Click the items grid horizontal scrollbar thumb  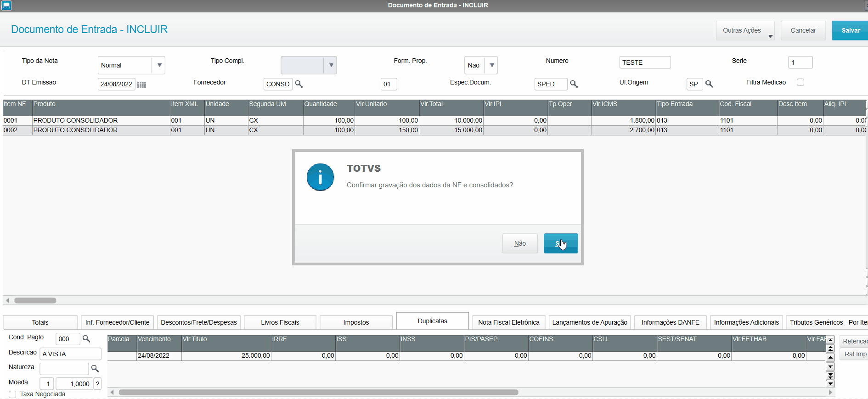click(x=35, y=300)
